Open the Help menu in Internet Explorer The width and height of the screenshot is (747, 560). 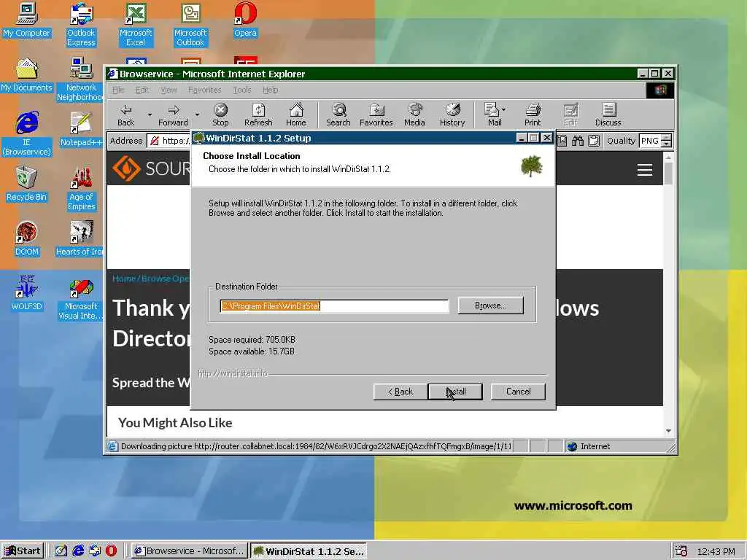click(x=270, y=90)
